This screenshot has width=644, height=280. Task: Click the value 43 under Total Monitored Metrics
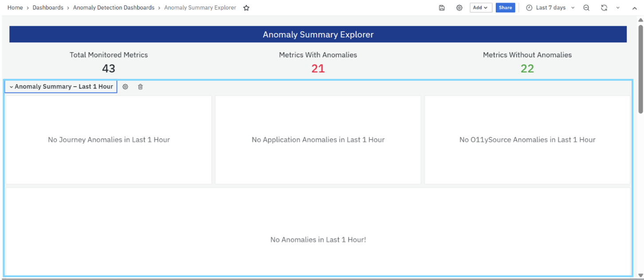click(x=109, y=68)
